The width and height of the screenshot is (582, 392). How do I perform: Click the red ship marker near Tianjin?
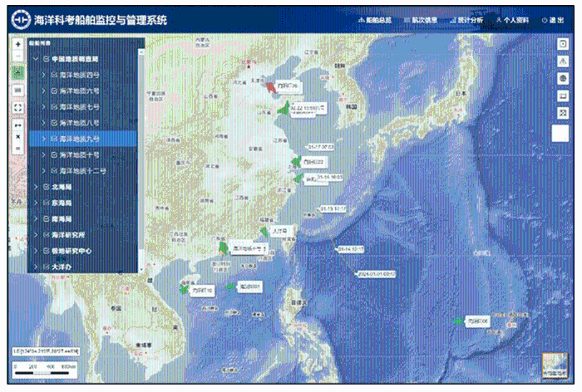pos(270,86)
